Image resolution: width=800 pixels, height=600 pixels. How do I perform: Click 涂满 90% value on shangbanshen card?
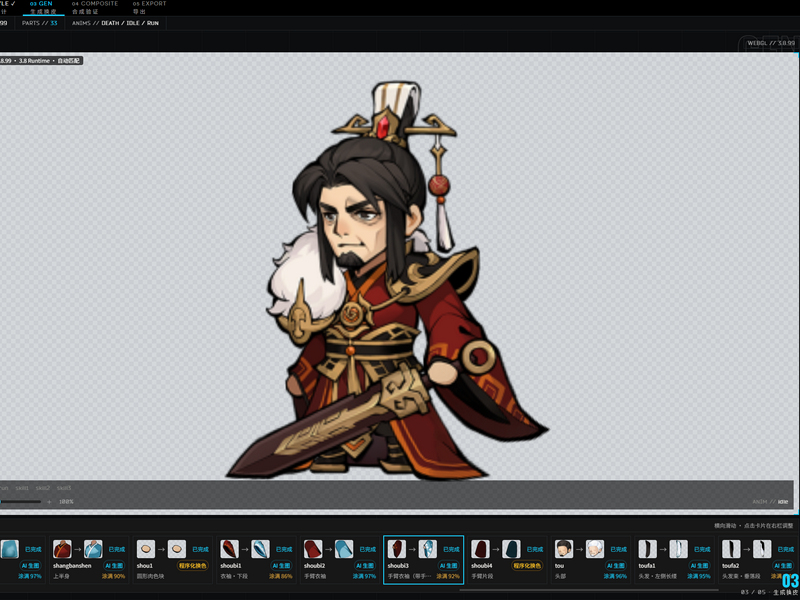tap(113, 577)
